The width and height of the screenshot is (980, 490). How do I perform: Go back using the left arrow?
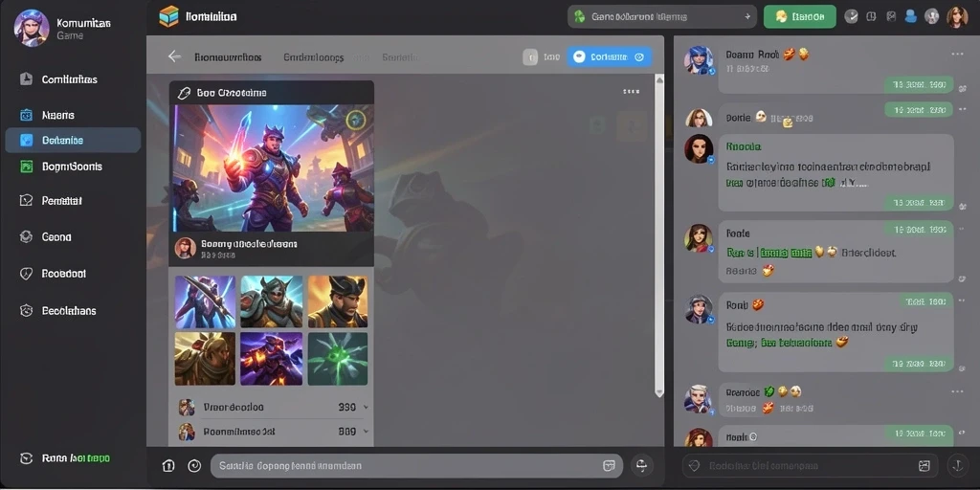(174, 56)
